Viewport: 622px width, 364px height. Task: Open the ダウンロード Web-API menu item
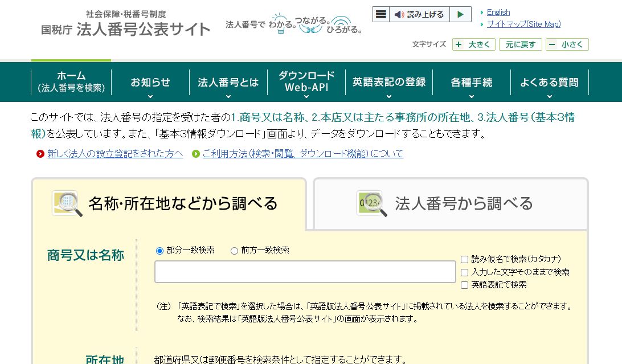(x=306, y=81)
